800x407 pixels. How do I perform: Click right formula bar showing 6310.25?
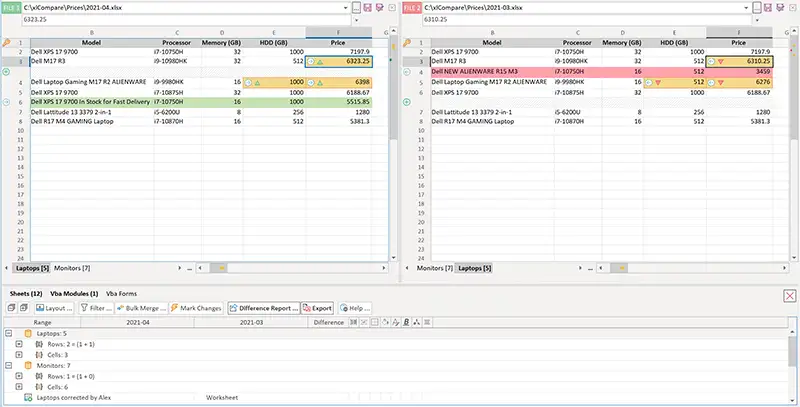click(587, 20)
